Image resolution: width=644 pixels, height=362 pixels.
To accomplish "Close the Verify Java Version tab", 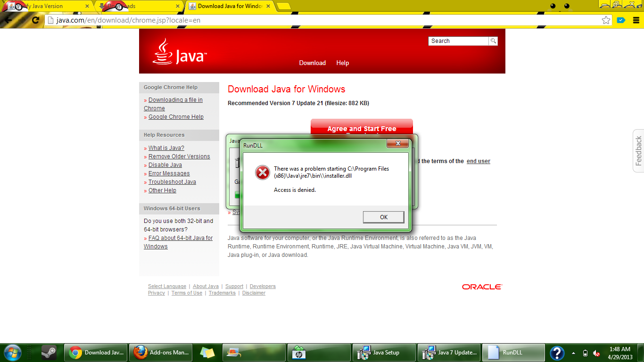I will click(x=87, y=6).
